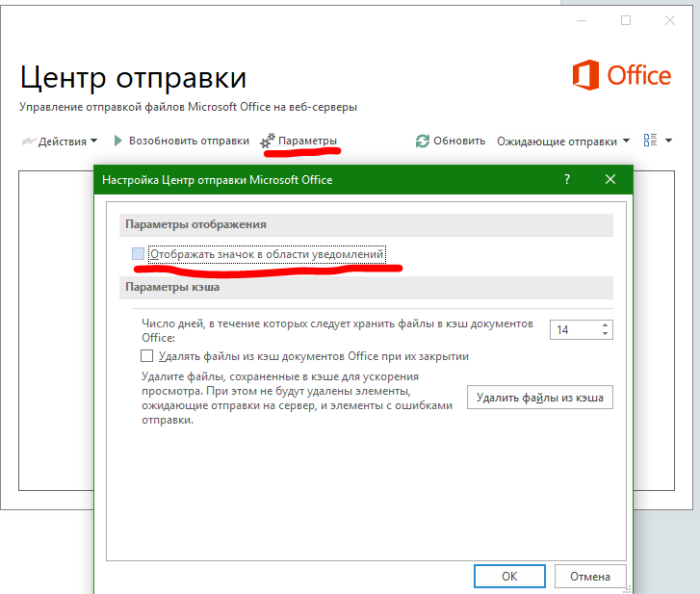Click the question mark help button in dialog
Image resolution: width=700 pixels, height=594 pixels.
[x=567, y=179]
